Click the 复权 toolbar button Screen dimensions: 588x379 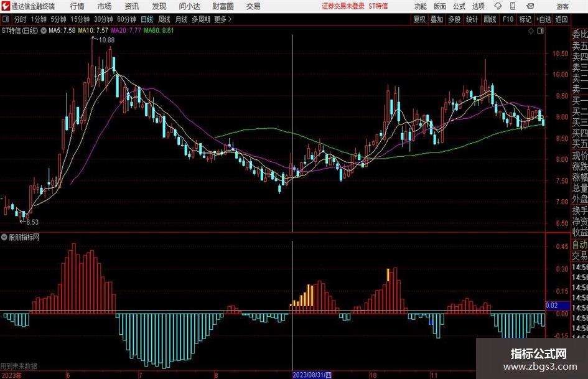point(419,19)
